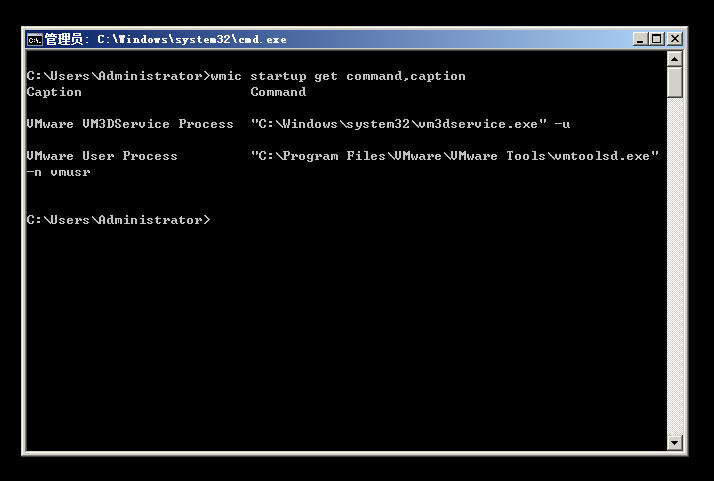Click the typed wmic startup command text
This screenshot has width=714, height=481.
(338, 76)
